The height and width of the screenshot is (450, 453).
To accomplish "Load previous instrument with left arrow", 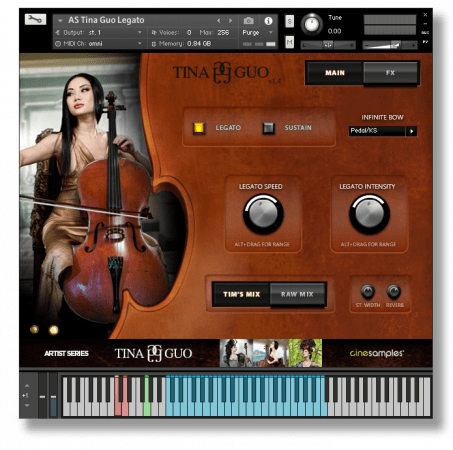I will tap(218, 21).
